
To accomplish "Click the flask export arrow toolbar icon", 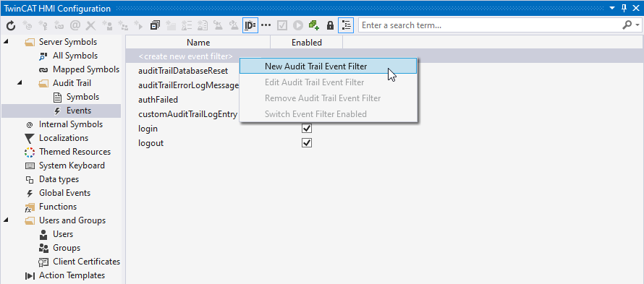I will point(234,26).
